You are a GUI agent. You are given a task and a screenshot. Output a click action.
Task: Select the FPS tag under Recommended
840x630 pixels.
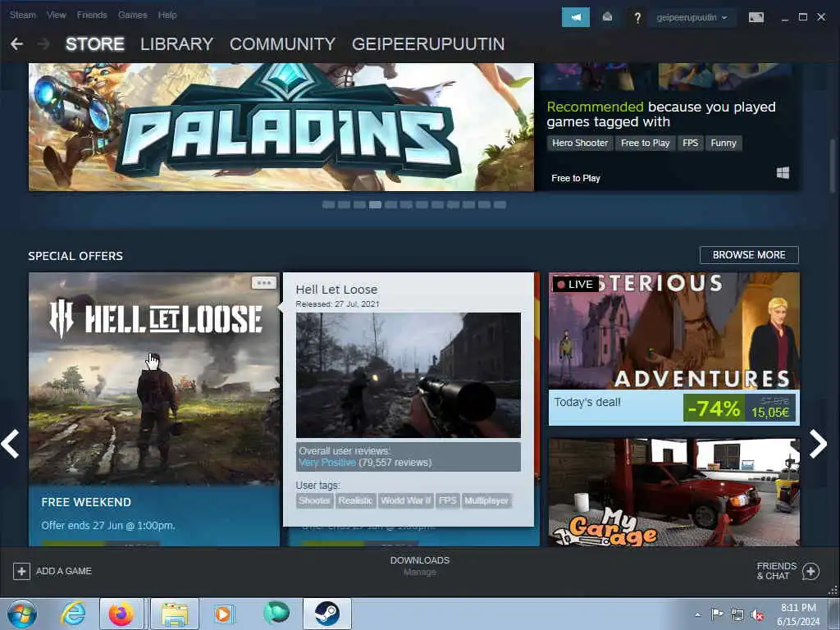pyautogui.click(x=690, y=143)
